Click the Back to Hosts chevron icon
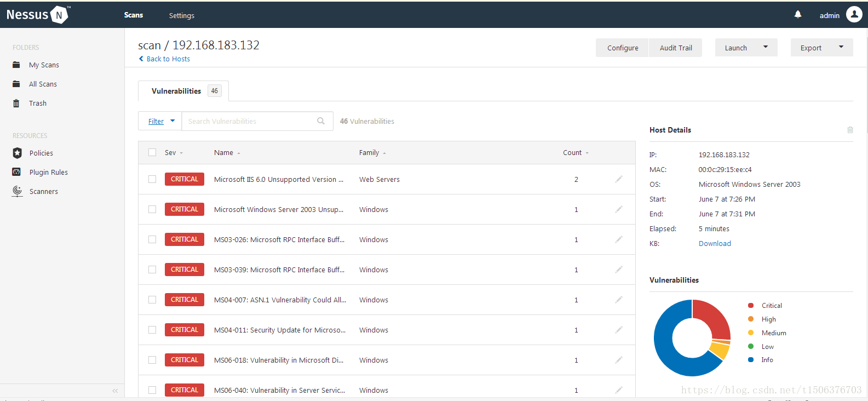The width and height of the screenshot is (868, 401). tap(141, 59)
